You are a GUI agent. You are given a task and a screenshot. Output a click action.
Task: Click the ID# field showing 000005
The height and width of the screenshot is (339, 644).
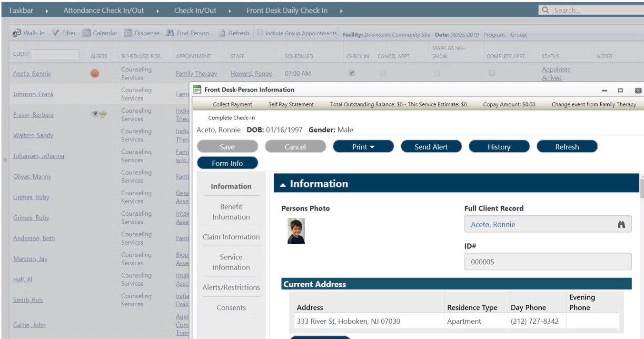click(548, 261)
